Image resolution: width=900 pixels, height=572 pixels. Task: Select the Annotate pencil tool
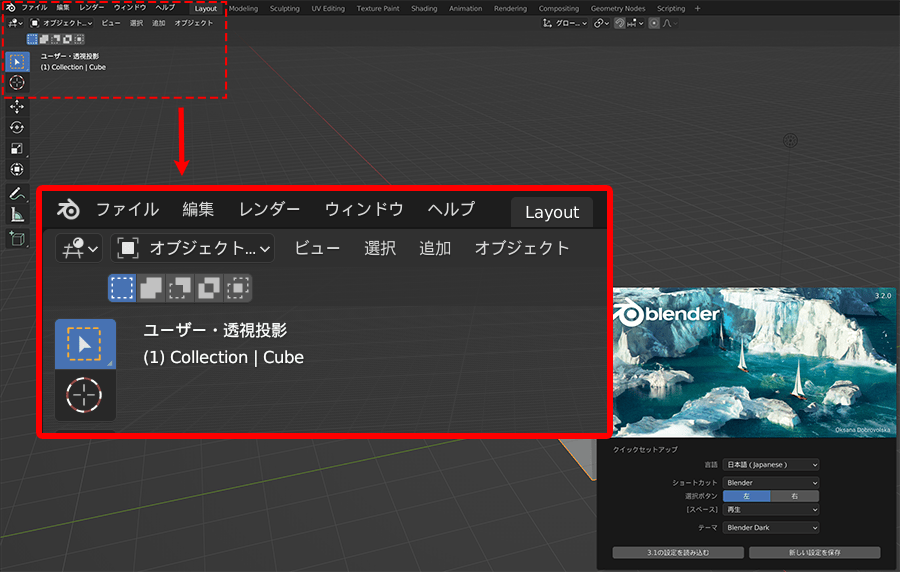point(17,193)
